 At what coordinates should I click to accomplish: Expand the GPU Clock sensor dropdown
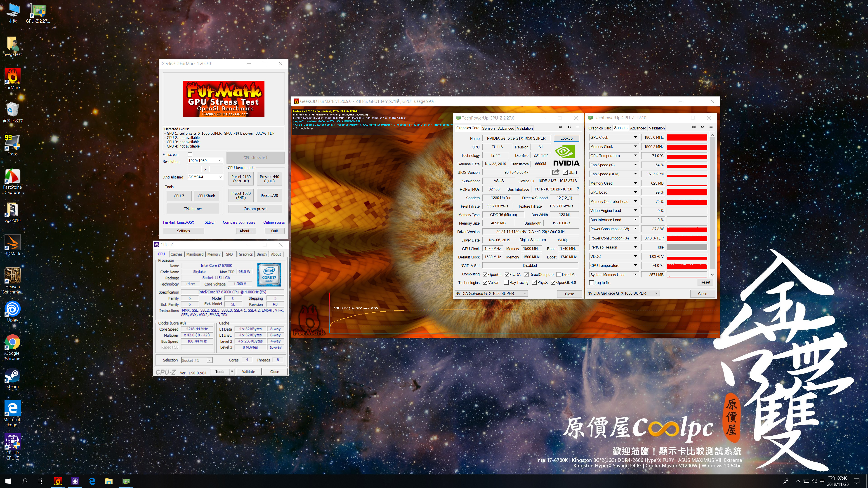click(x=635, y=137)
